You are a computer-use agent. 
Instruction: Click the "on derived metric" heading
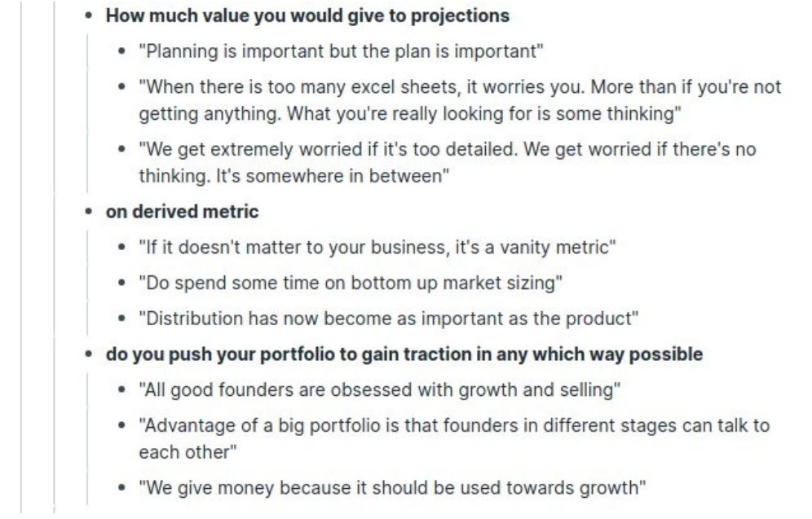click(x=182, y=212)
